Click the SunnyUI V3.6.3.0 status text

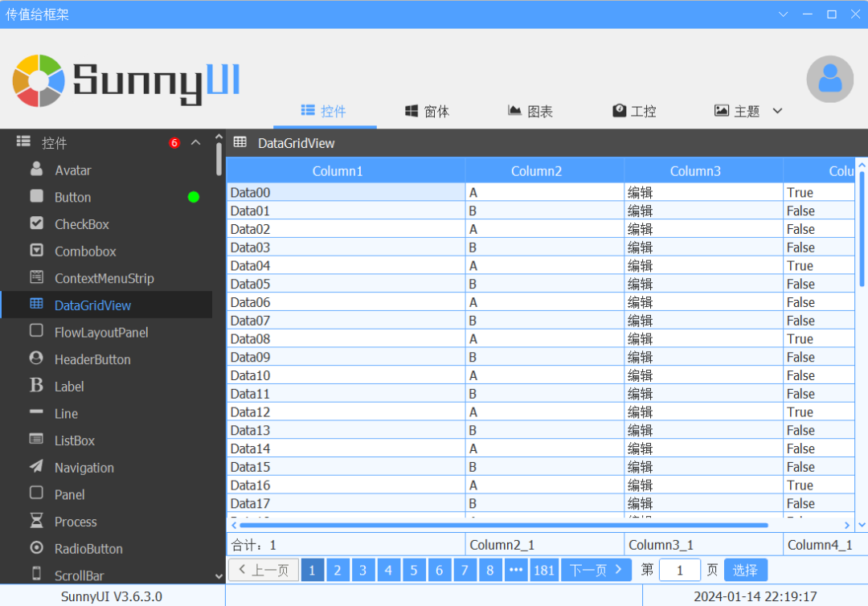111,596
